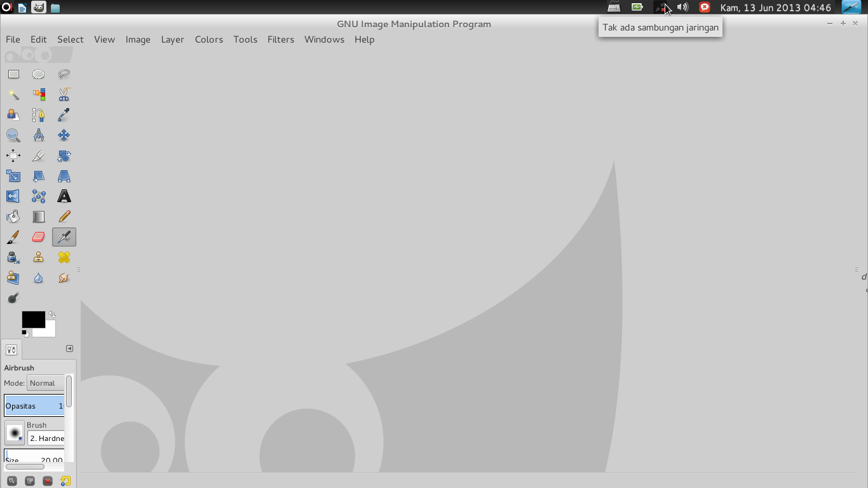
Task: Swap foreground and background colors arrow
Action: (51, 315)
